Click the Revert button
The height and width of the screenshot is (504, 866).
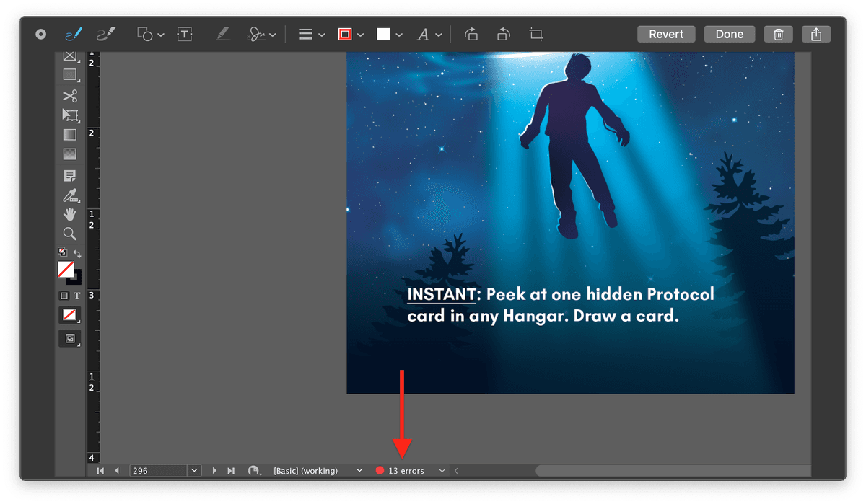tap(666, 34)
